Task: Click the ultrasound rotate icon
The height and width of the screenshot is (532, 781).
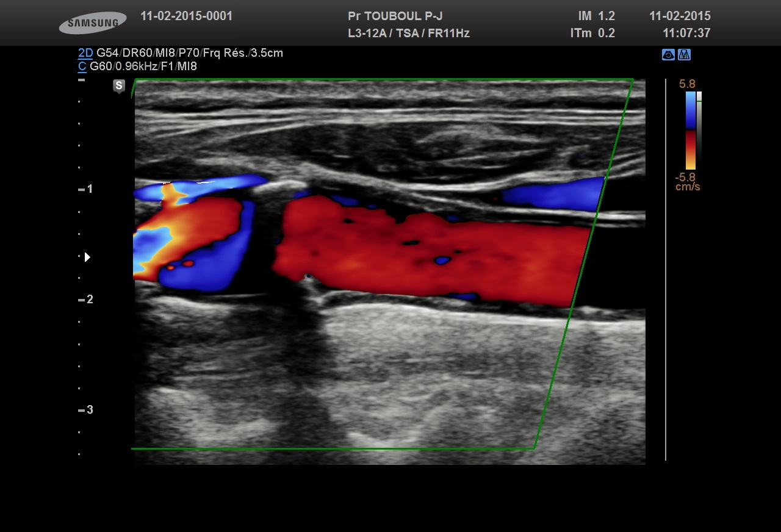Action: (668, 55)
